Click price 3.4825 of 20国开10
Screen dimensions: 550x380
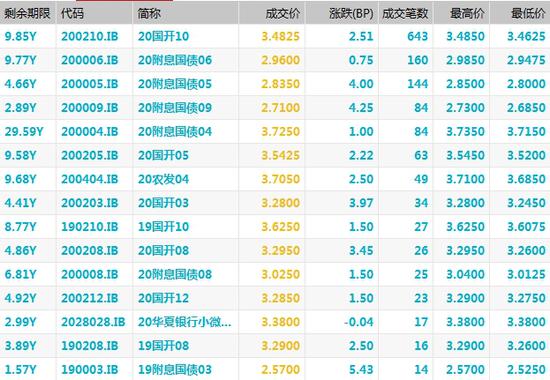(281, 36)
